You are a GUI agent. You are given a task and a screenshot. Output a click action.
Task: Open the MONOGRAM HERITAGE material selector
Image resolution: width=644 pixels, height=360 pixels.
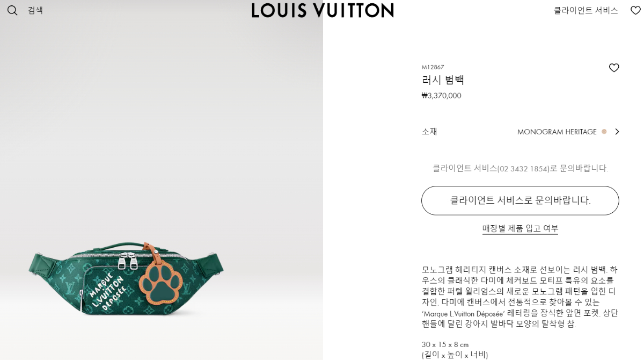[x=557, y=132]
